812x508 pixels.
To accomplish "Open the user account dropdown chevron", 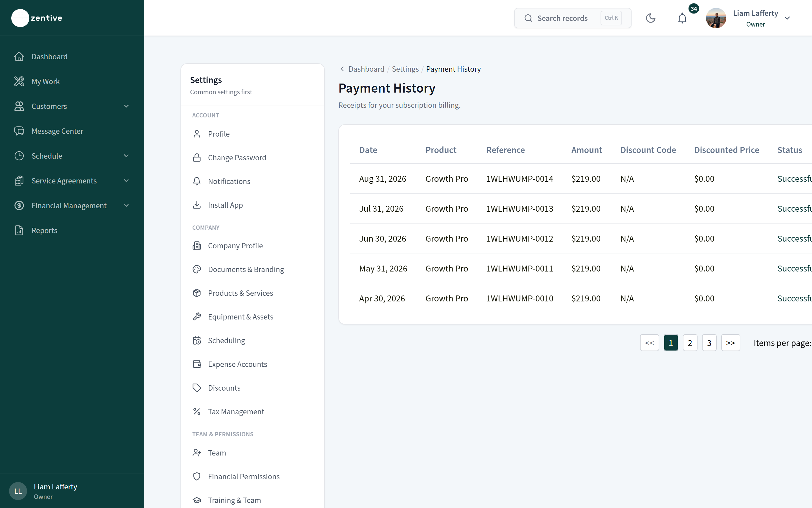I will click(x=787, y=18).
